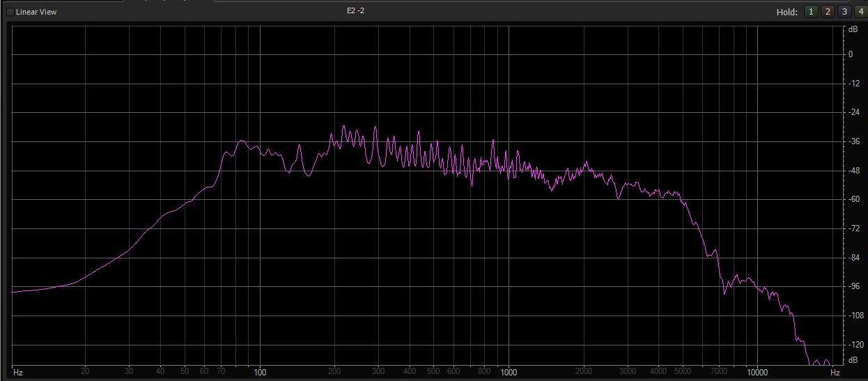This screenshot has height=381, width=868.
Task: Click the 20 Hz label on frequency axis
Action: 85,372
